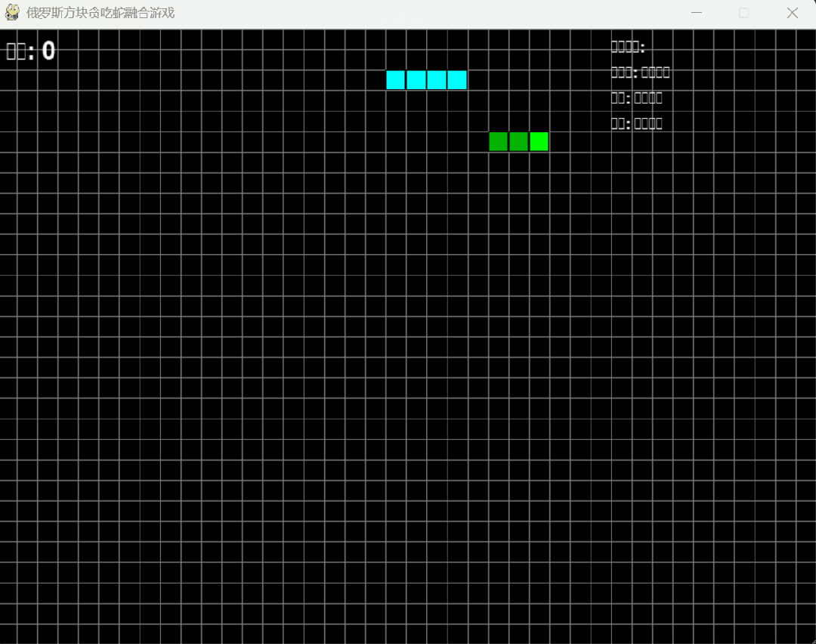Click the window title text in title bar

(100, 13)
